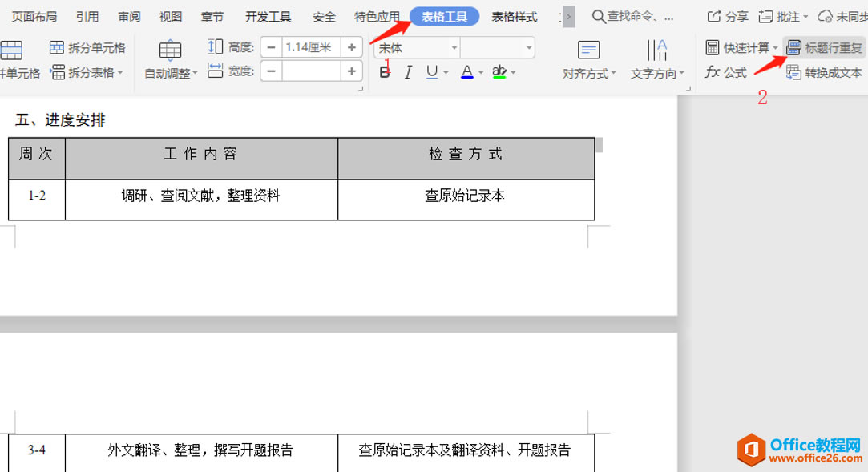This screenshot has width=868, height=472.
Task: Open the underline style dropdown arrow
Action: 446,72
